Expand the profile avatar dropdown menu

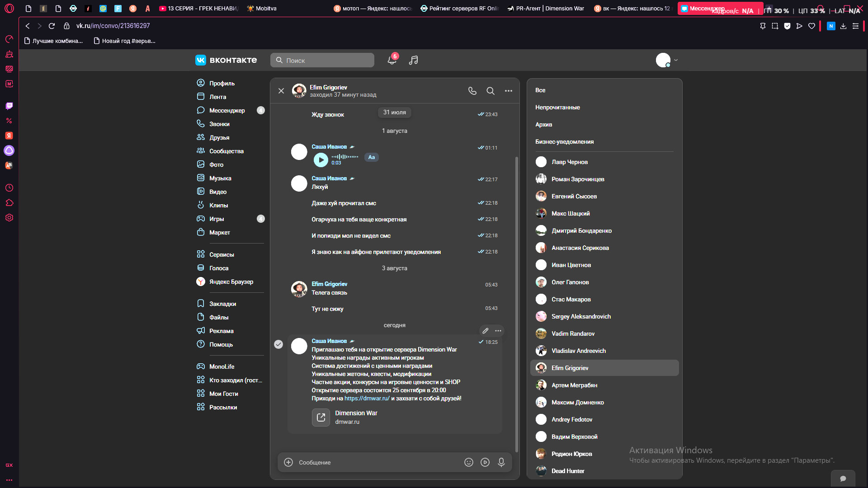[x=667, y=60]
